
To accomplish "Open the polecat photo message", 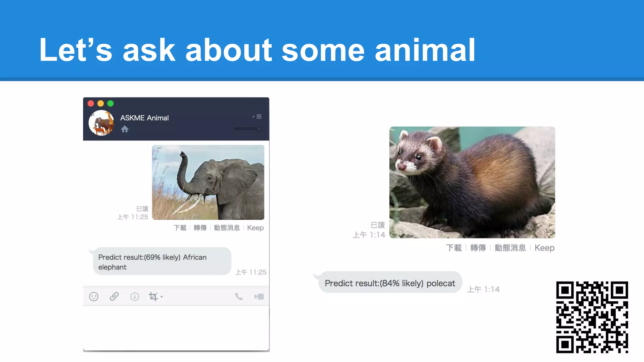I will point(472,182).
